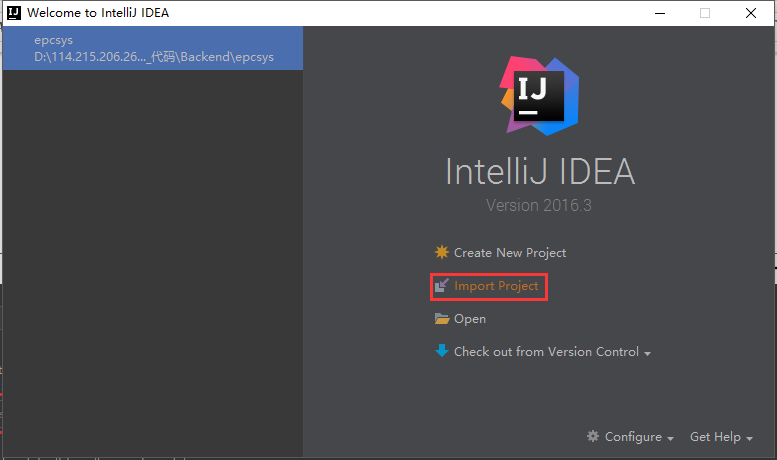Click the Open link text

470,319
